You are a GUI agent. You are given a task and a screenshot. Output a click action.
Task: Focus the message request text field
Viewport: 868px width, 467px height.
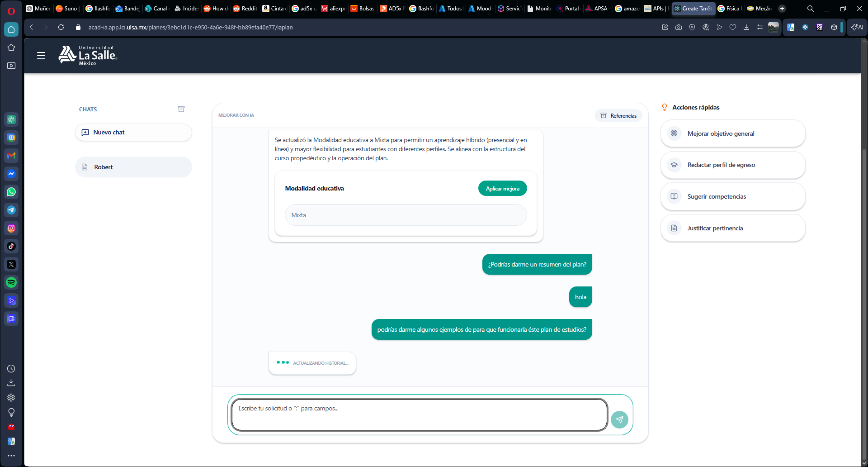pos(419,415)
